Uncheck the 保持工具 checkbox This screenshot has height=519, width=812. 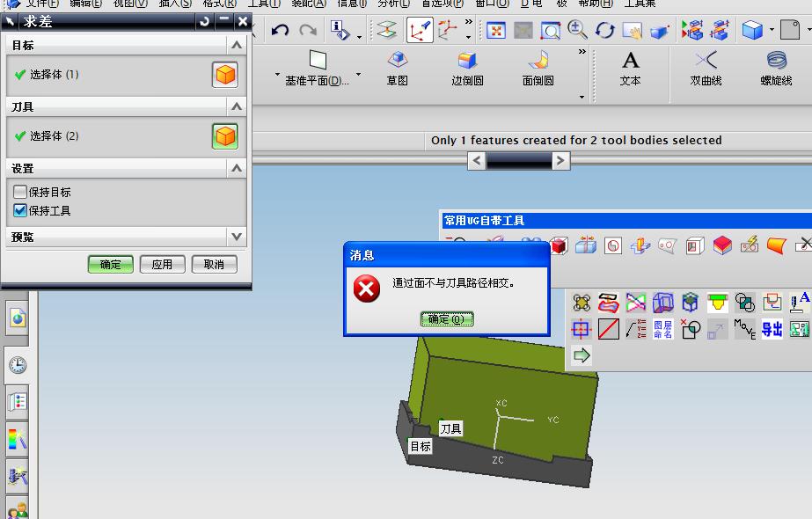click(20, 210)
